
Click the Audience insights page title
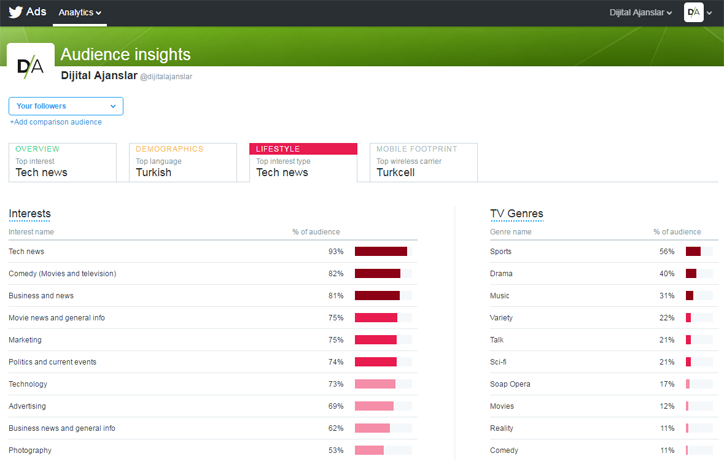coord(126,54)
